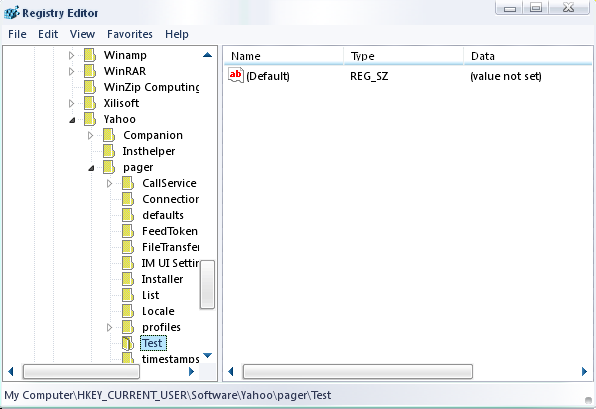Click the Yahoo folder icon
This screenshot has height=409, width=596.
[x=90, y=119]
